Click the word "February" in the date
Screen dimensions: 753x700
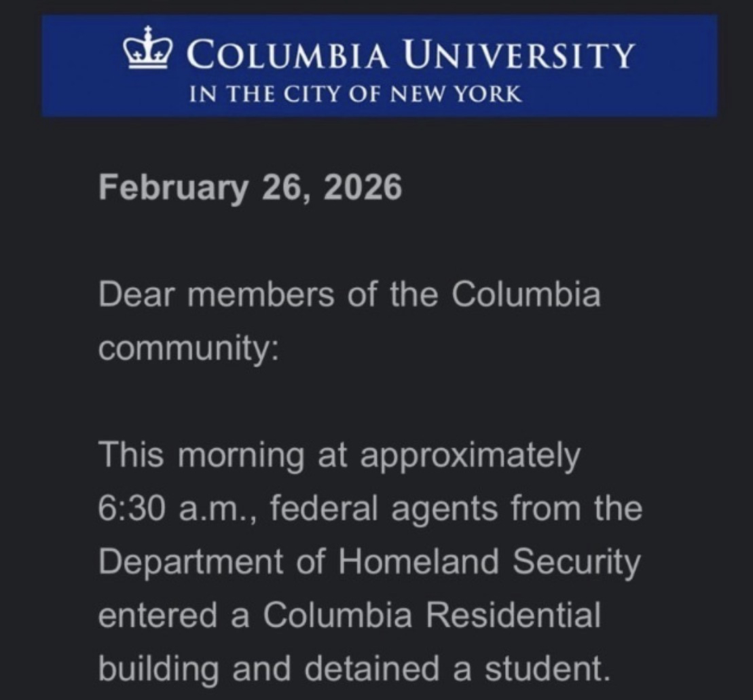(173, 188)
